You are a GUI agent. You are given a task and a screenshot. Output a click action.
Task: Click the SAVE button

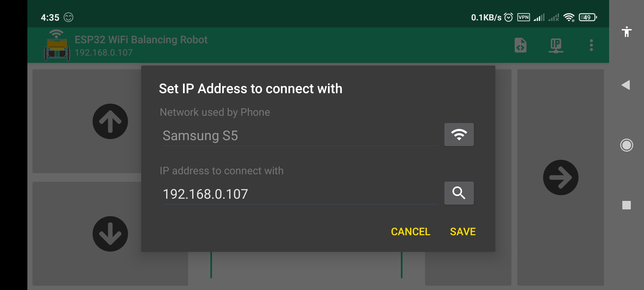click(463, 231)
